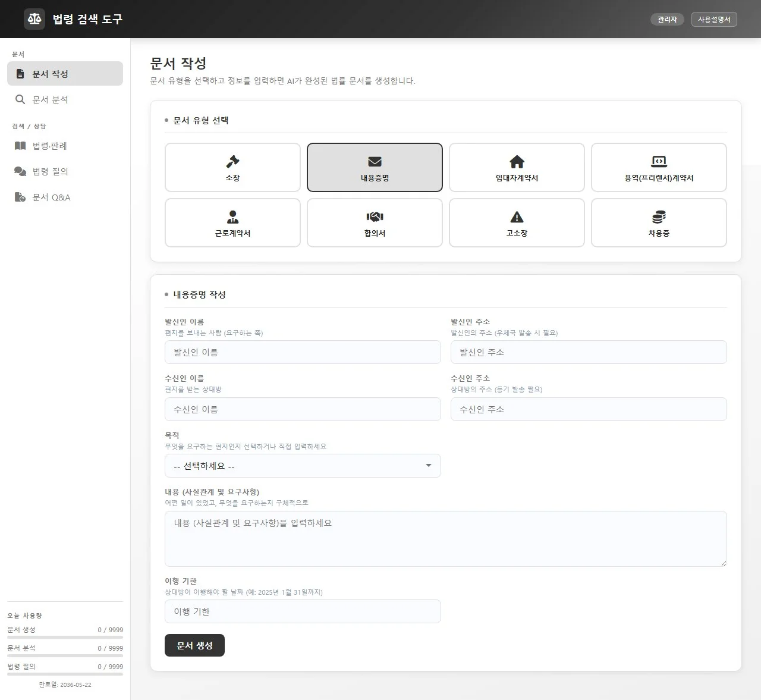
Task: Pick the 근로계약서 person icon card
Action: click(x=232, y=222)
